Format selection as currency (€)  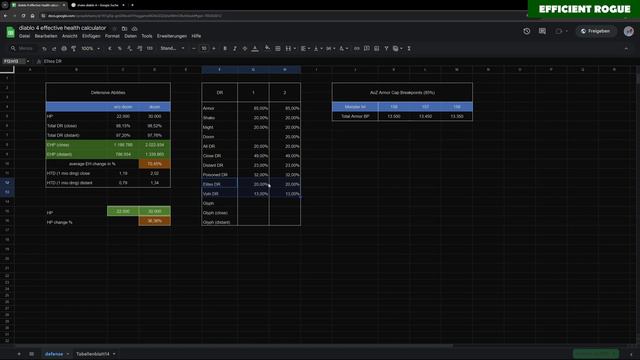[x=110, y=48]
